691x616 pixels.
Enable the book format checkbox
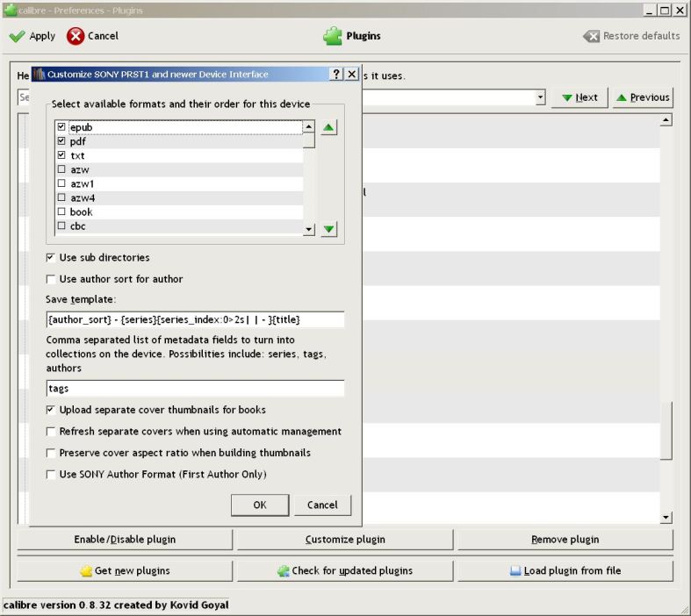[x=61, y=211]
